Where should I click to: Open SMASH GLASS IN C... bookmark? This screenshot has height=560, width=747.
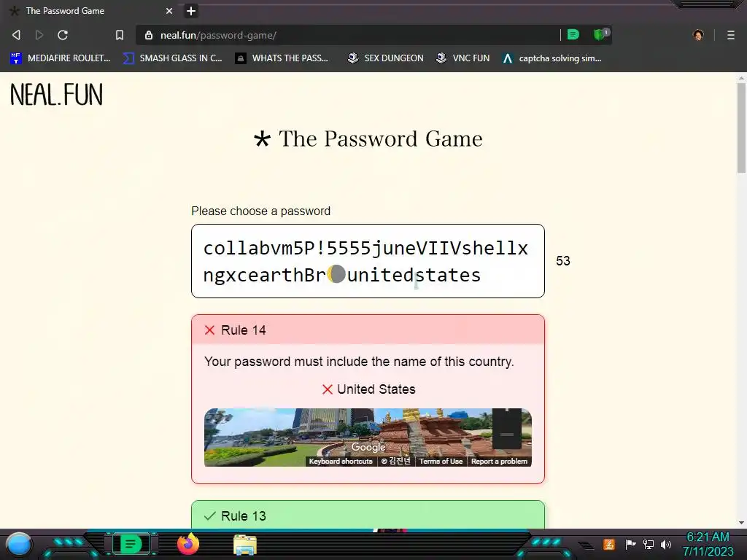click(x=173, y=58)
